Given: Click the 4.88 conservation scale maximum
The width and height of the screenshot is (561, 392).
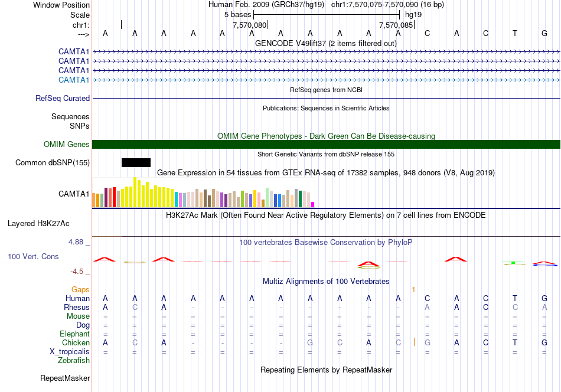Looking at the screenshot, I should tap(76, 242).
